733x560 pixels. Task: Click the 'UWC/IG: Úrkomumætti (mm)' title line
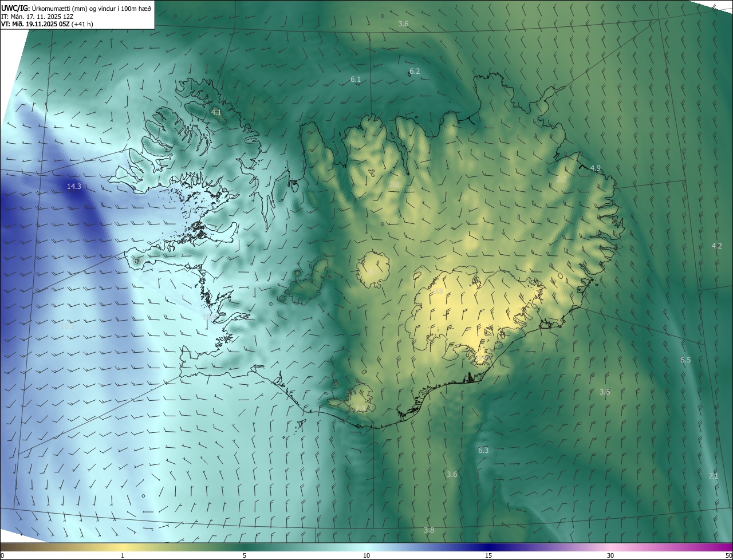pyautogui.click(x=77, y=7)
